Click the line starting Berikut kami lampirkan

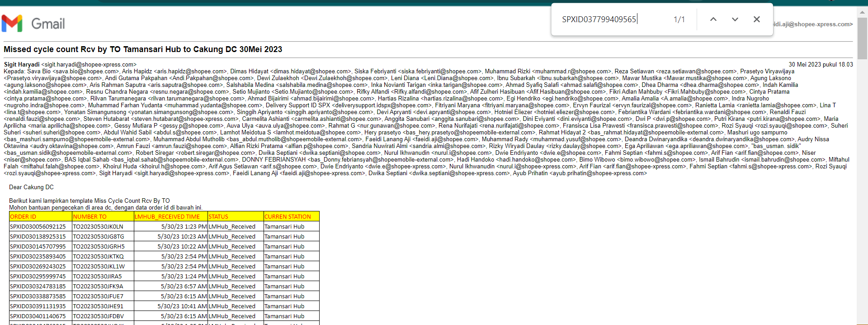pos(90,201)
